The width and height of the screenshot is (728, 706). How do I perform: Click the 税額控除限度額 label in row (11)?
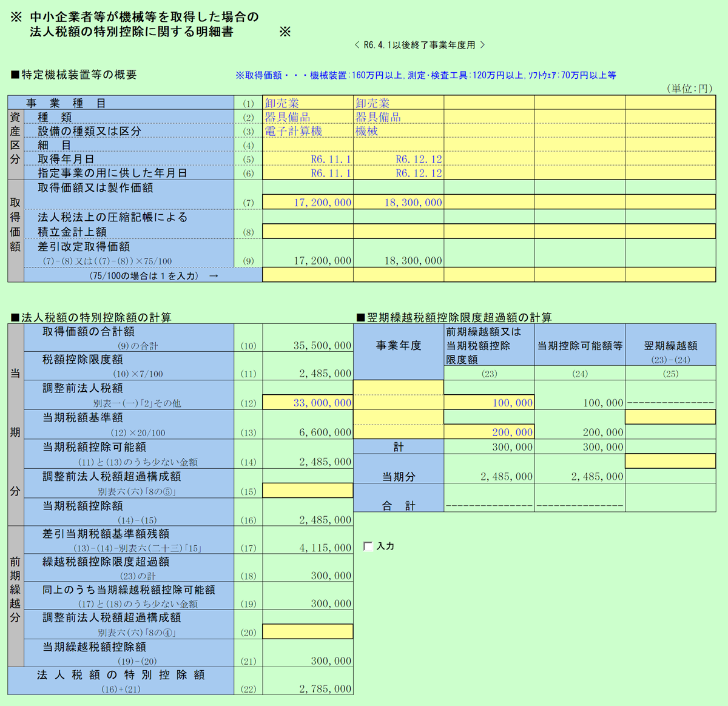(83, 359)
